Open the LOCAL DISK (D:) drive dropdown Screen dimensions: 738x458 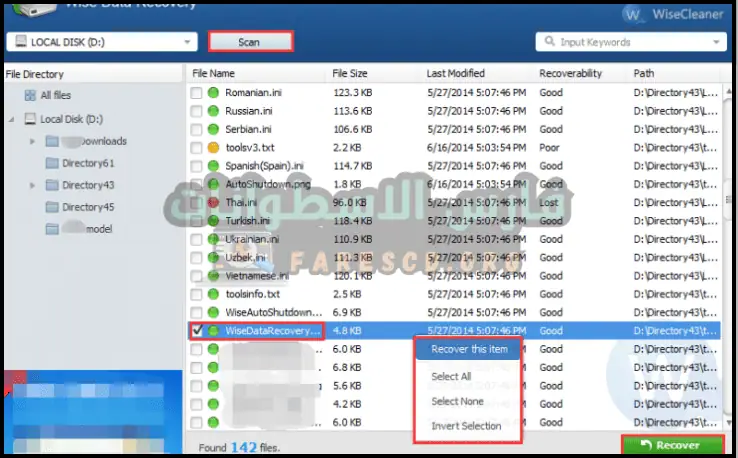[102, 42]
